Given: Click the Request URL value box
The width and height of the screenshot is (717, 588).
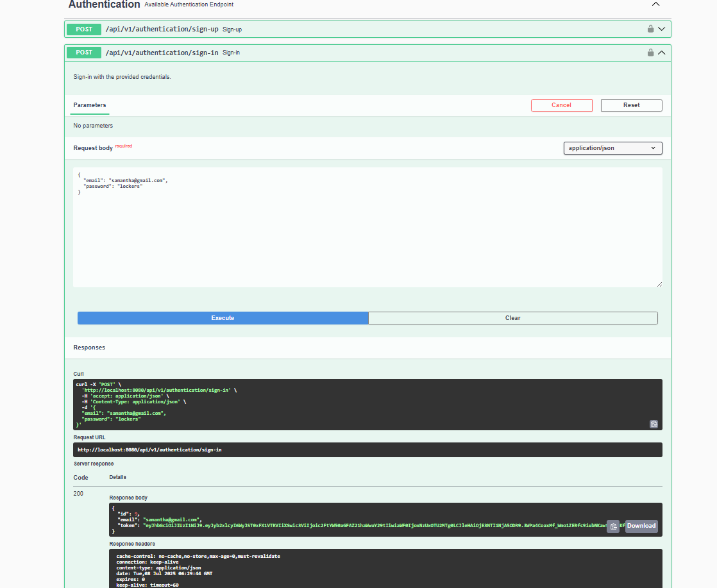Looking at the screenshot, I should point(367,450).
